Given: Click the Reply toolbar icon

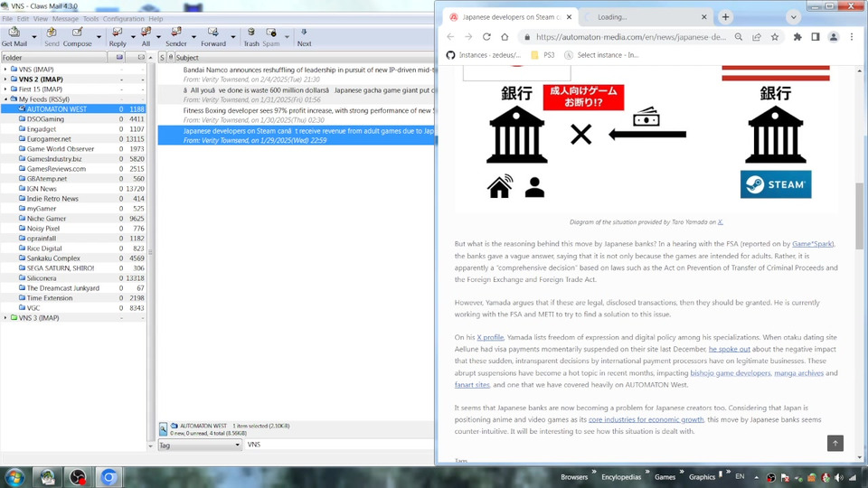Looking at the screenshot, I should pyautogui.click(x=118, y=37).
